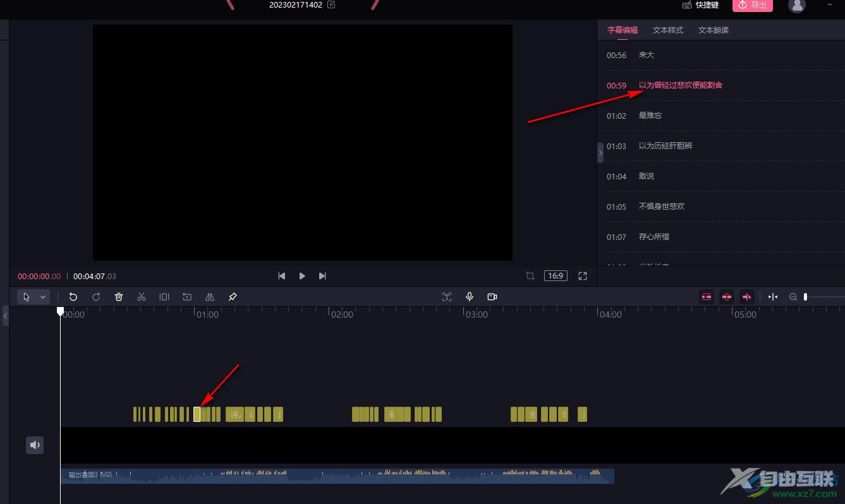Click the current time 00:00:00.00 display

[x=39, y=276]
